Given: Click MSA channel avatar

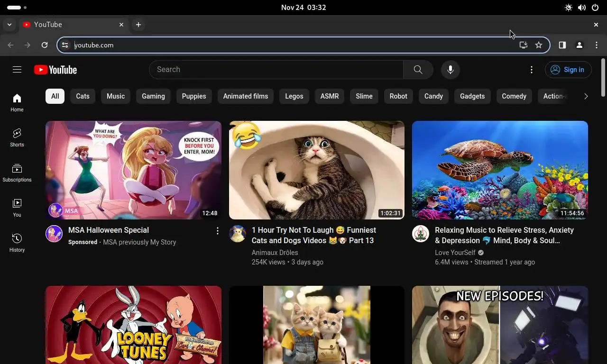Looking at the screenshot, I should 54,234.
